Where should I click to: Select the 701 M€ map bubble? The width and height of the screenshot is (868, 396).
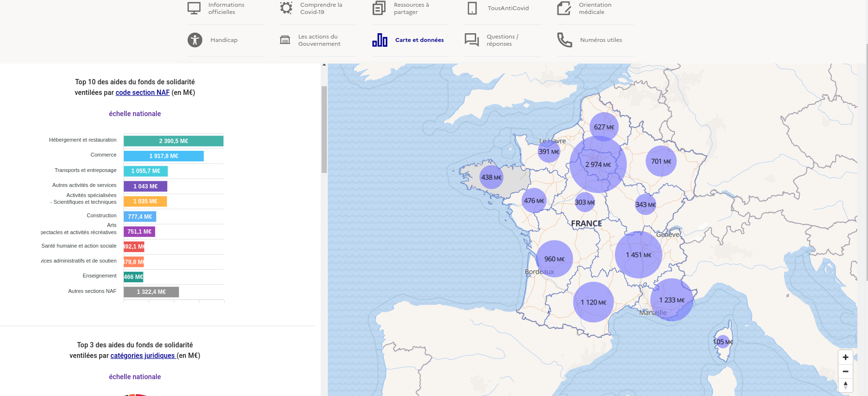[x=661, y=161]
